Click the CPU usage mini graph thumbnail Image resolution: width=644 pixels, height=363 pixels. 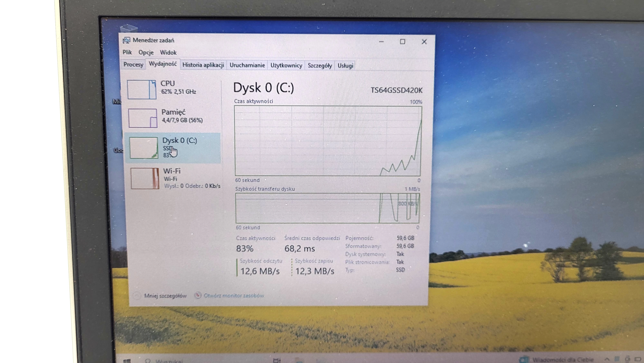pos(142,90)
